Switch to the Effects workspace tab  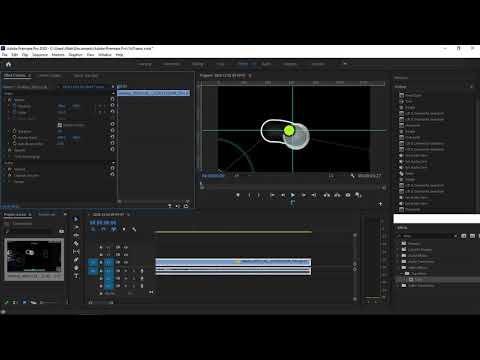[x=243, y=64]
